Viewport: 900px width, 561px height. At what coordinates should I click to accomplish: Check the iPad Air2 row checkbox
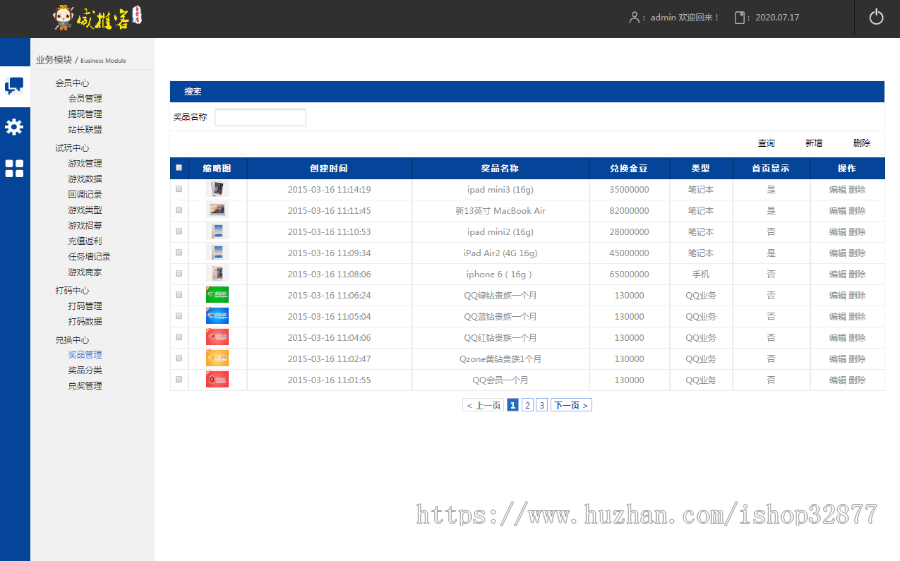pyautogui.click(x=179, y=253)
